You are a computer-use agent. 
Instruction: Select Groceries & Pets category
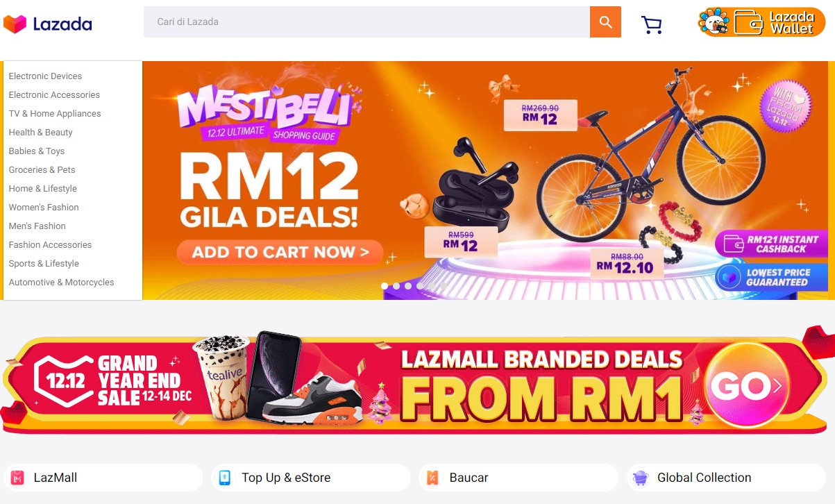(42, 170)
